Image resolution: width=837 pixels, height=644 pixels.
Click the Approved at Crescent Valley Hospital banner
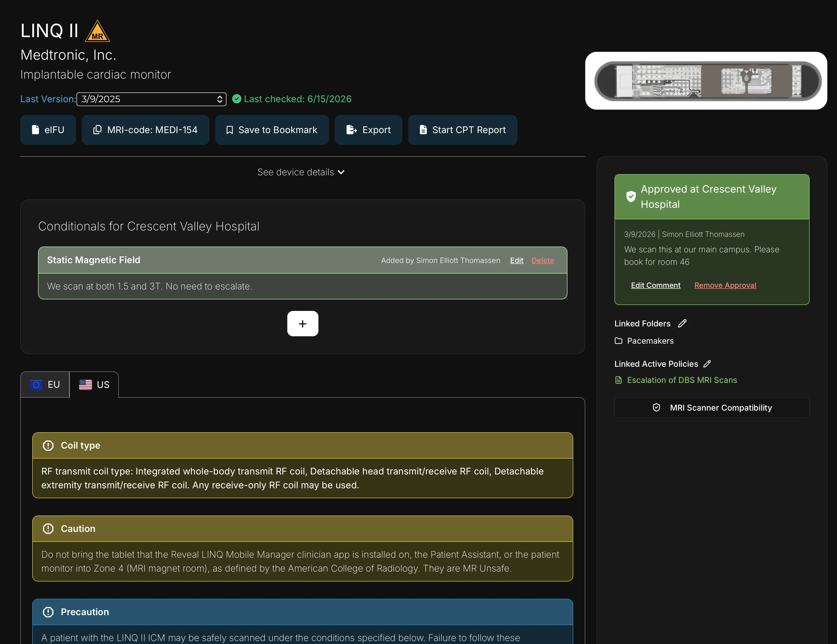712,197
